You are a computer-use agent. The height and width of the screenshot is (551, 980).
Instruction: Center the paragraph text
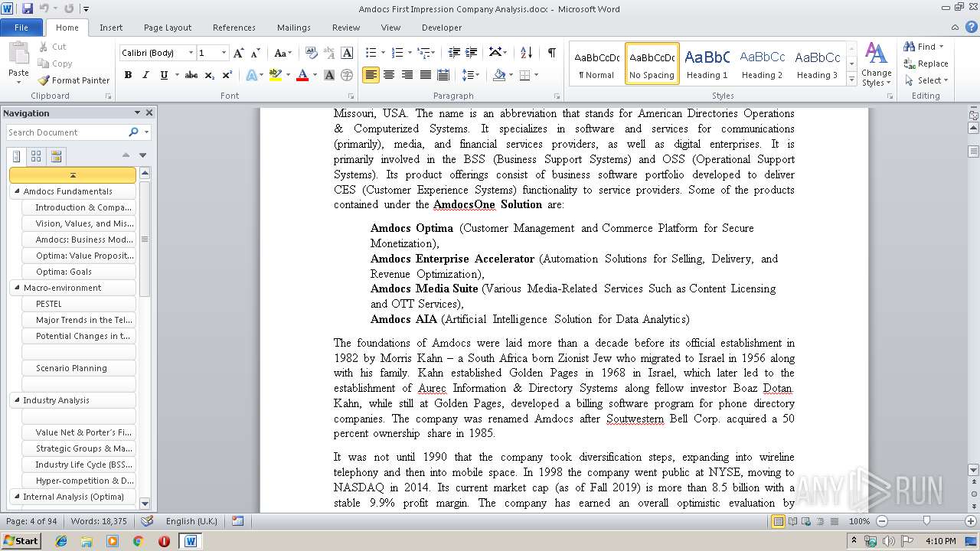(x=389, y=75)
